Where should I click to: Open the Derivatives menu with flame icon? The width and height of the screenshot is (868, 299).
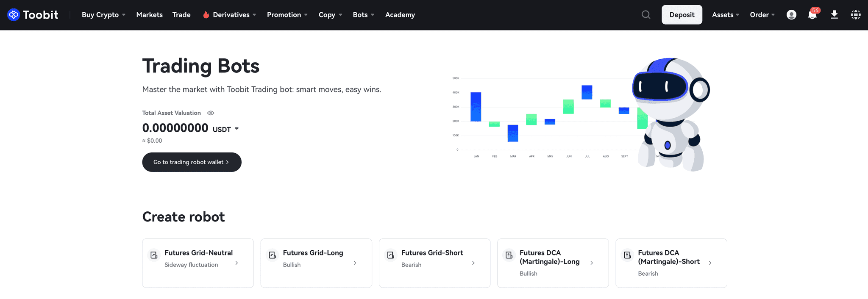230,15
